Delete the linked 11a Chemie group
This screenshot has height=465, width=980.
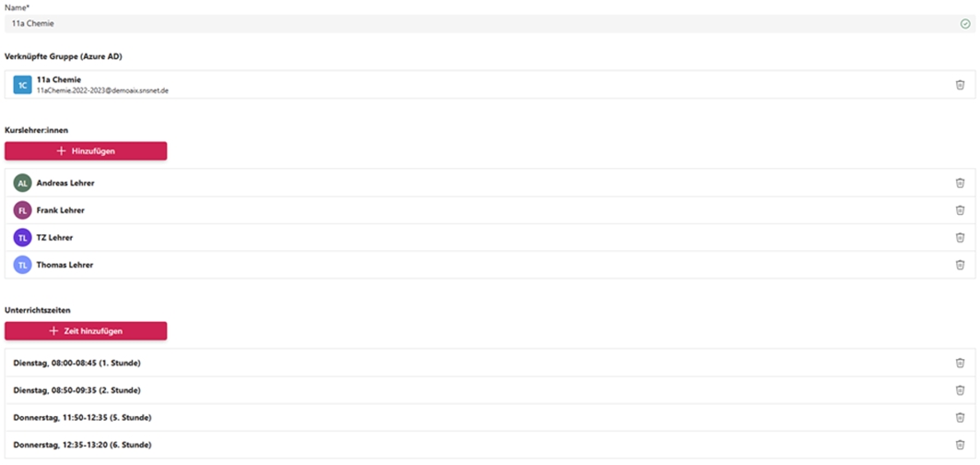[960, 85]
